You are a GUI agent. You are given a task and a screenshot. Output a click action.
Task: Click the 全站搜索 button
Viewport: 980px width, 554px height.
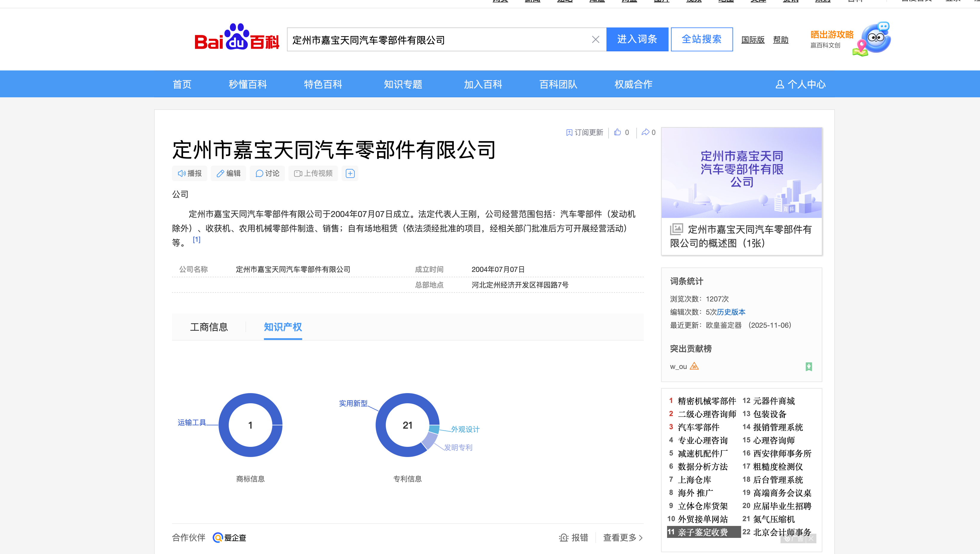pyautogui.click(x=701, y=39)
